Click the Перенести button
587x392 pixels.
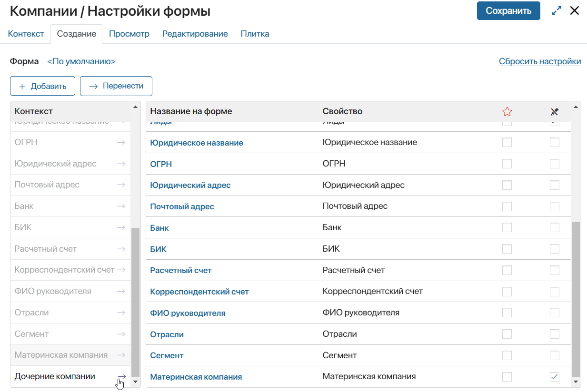tap(116, 86)
